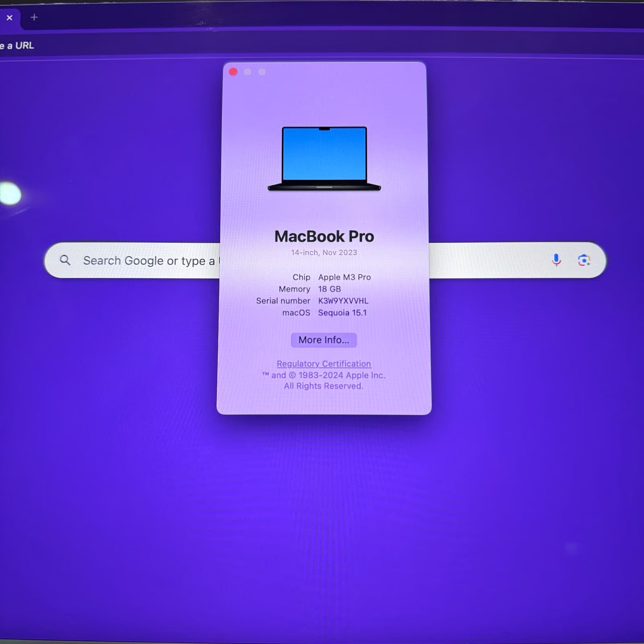Image resolution: width=644 pixels, height=644 pixels.
Task: Open a new browser tab
Action: click(34, 17)
